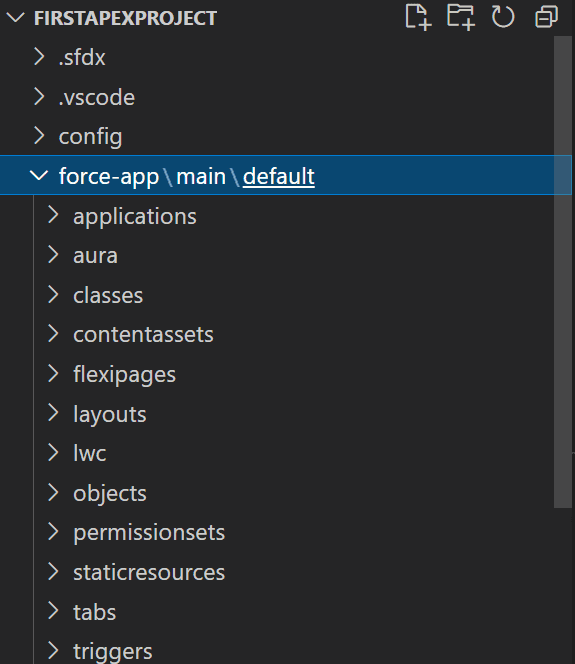Collapse the FIRSTAPEXPROJECT section chevron
575x664 pixels.
click(x=16, y=18)
